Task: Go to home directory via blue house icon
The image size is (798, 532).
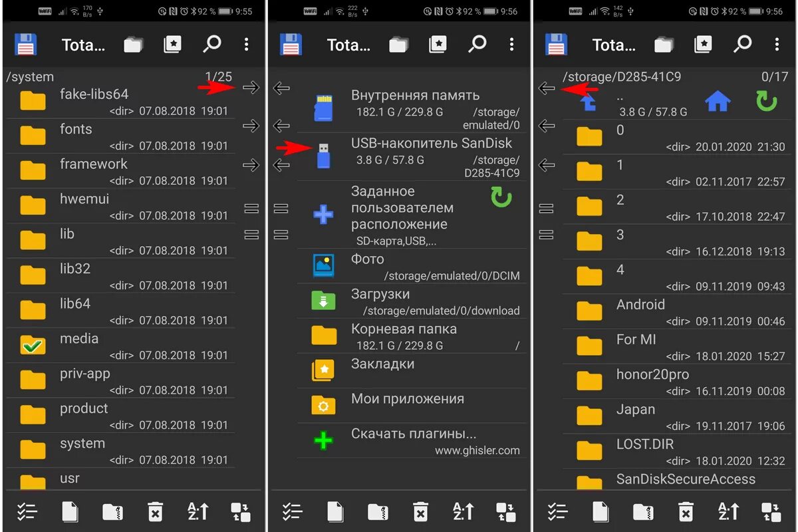Action: [719, 100]
